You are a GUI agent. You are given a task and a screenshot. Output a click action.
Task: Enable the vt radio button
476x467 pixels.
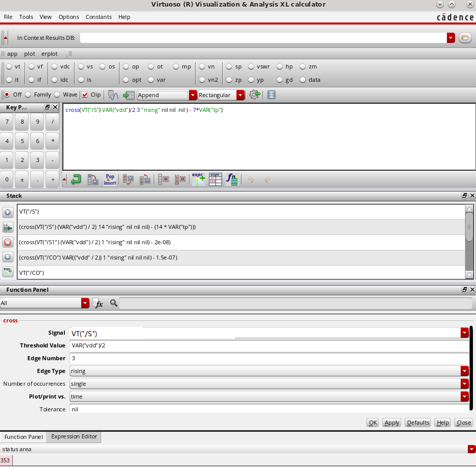click(x=9, y=66)
